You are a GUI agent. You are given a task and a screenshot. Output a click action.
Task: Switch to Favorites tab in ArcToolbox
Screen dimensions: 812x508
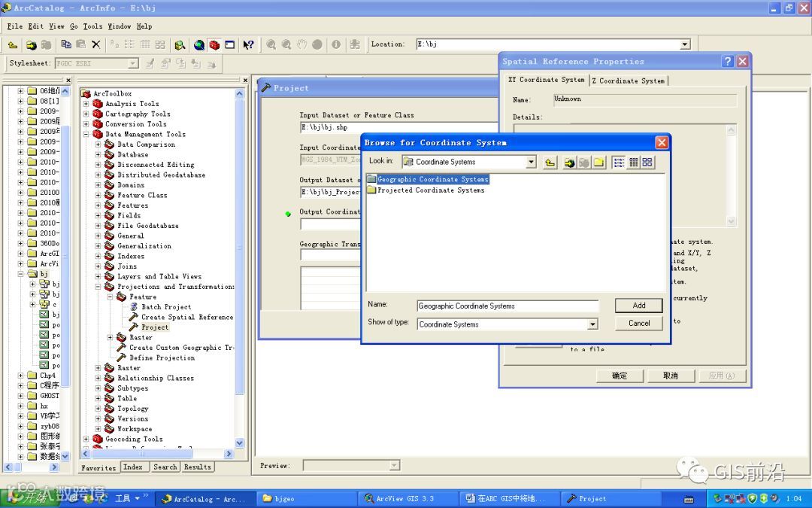[98, 467]
